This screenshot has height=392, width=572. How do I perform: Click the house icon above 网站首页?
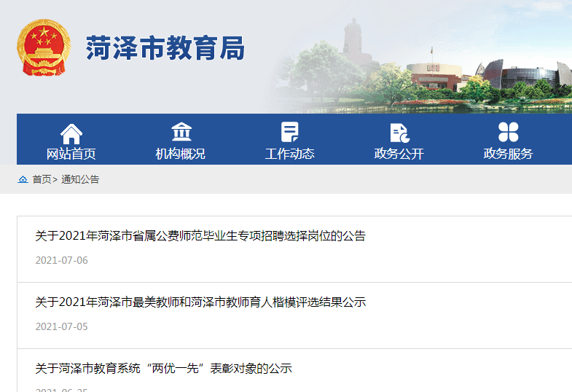[x=71, y=134]
